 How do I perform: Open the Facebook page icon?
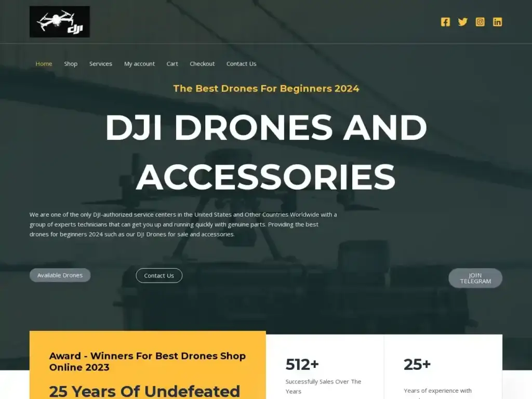pyautogui.click(x=445, y=22)
